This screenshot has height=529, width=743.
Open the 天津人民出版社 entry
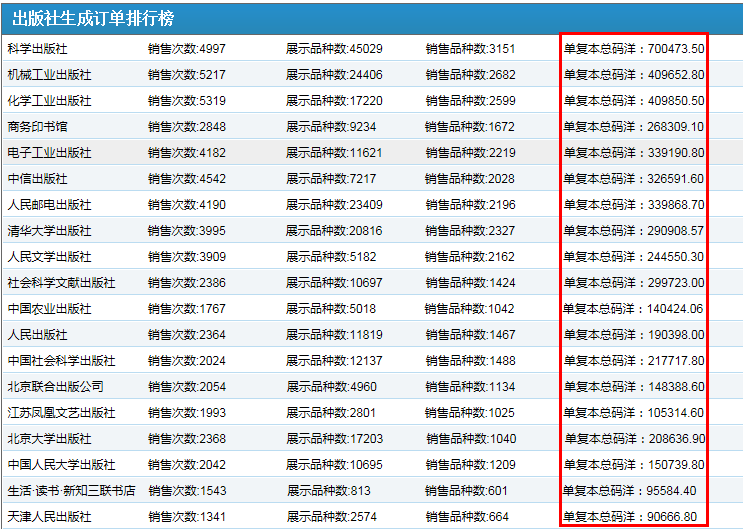tap(50, 517)
